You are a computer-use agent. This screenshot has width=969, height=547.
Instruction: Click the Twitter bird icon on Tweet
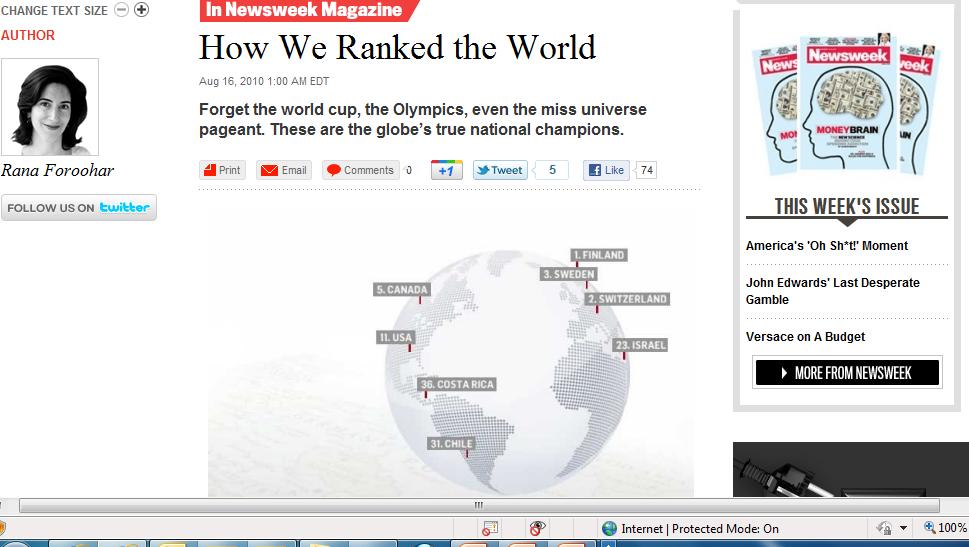483,170
